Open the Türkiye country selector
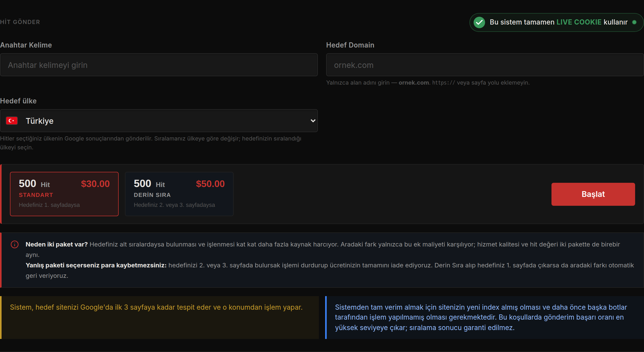Screen dimensions: 644x352 (x=159, y=121)
